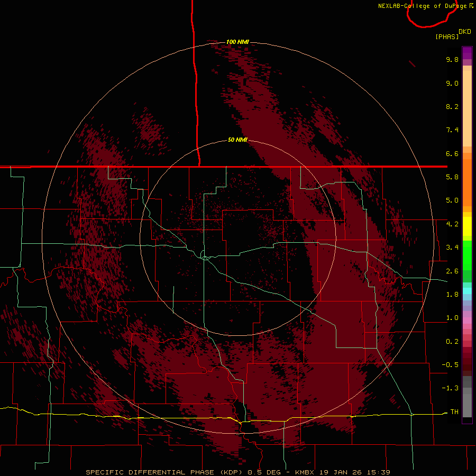Click the "50 NMI" range ring label
Viewport: 476px width, 476px height.
[x=237, y=140]
